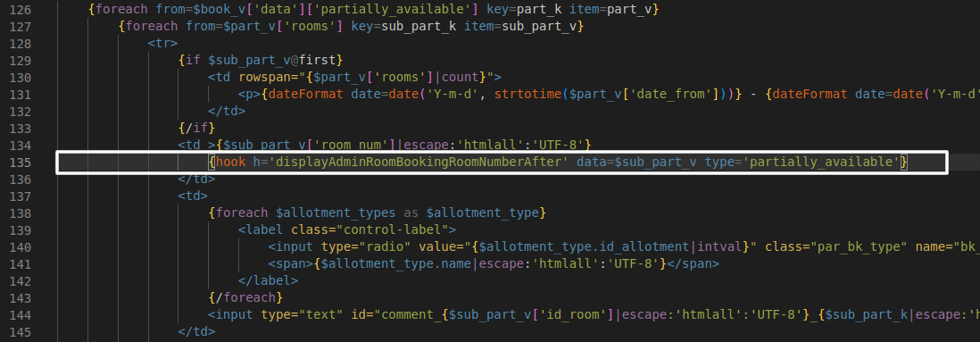Click the 'hook' keyword on line 135
The height and width of the screenshot is (342, 980).
coord(231,162)
